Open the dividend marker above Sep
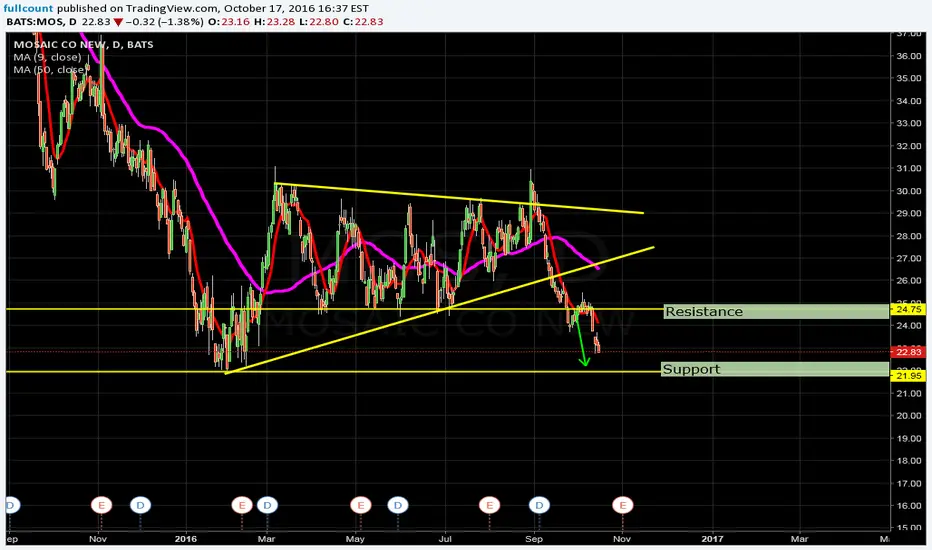This screenshot has width=932, height=550. [x=539, y=505]
